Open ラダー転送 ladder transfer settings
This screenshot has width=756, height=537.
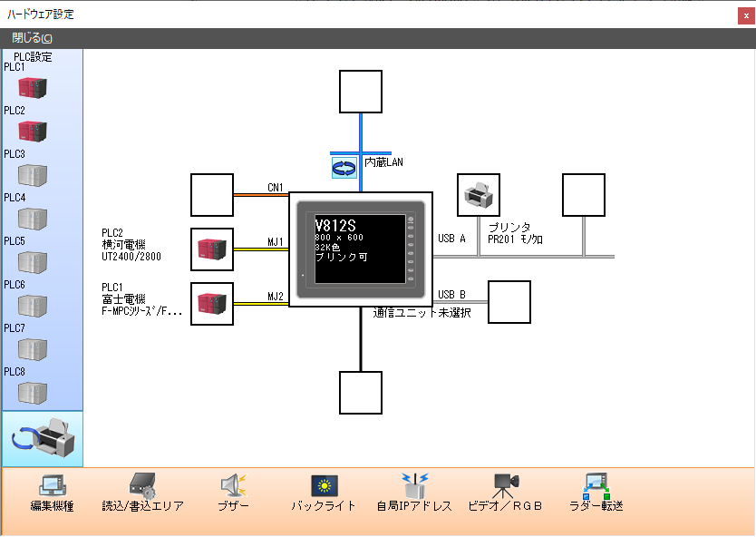[x=596, y=493]
